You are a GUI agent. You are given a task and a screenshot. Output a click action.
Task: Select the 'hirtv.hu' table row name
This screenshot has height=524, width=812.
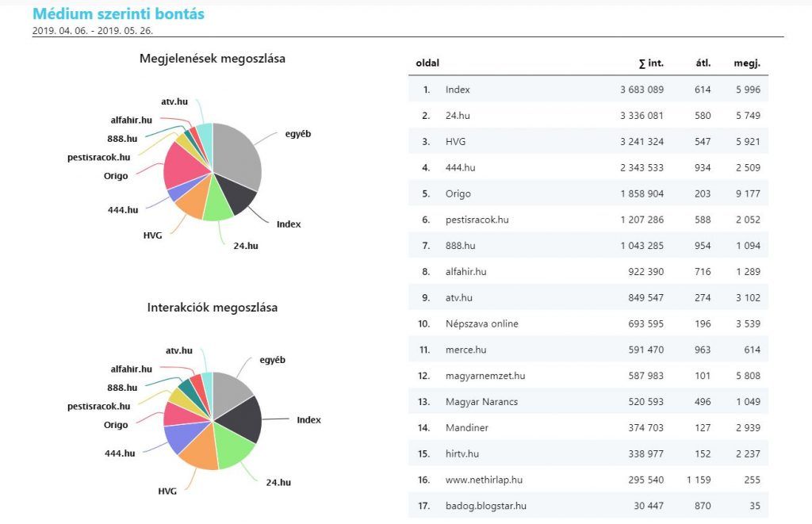tap(462, 453)
